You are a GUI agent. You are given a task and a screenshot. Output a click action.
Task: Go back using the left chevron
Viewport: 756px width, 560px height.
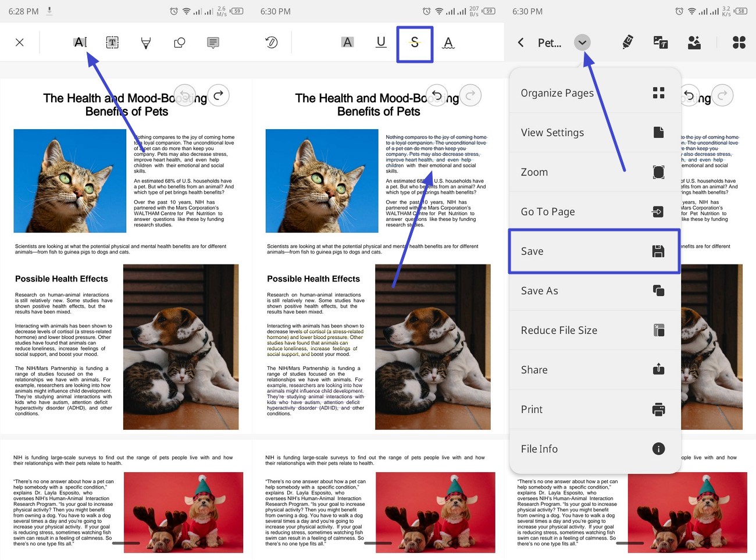coord(520,42)
